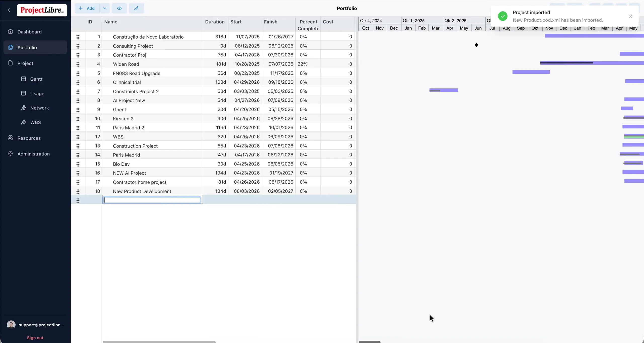Click the Constraints Project 2 Gantt bar
644x343 pixels.
[444, 90]
